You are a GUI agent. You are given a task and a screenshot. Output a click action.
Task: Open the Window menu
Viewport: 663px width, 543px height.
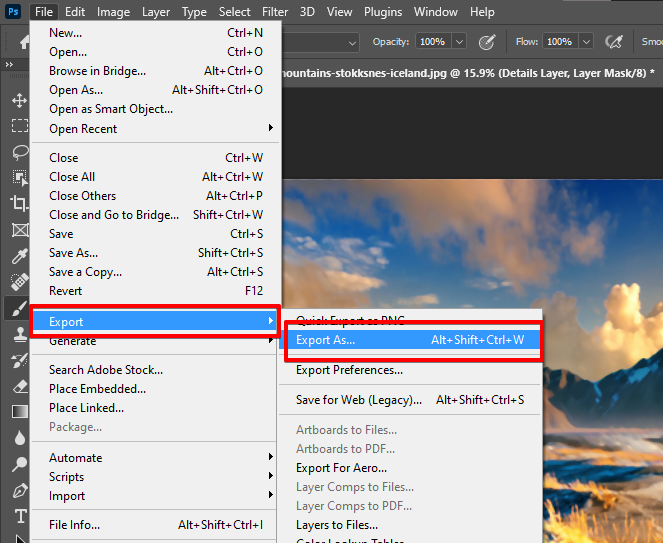coord(436,12)
